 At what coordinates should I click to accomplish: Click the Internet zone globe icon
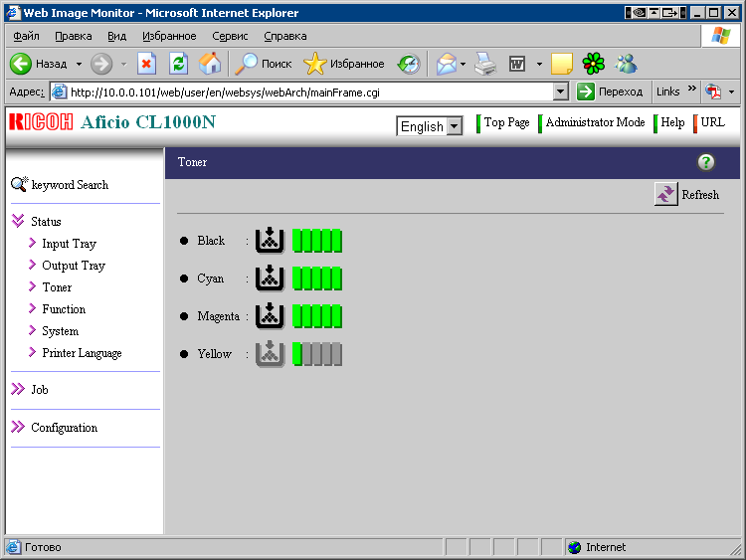tap(575, 547)
